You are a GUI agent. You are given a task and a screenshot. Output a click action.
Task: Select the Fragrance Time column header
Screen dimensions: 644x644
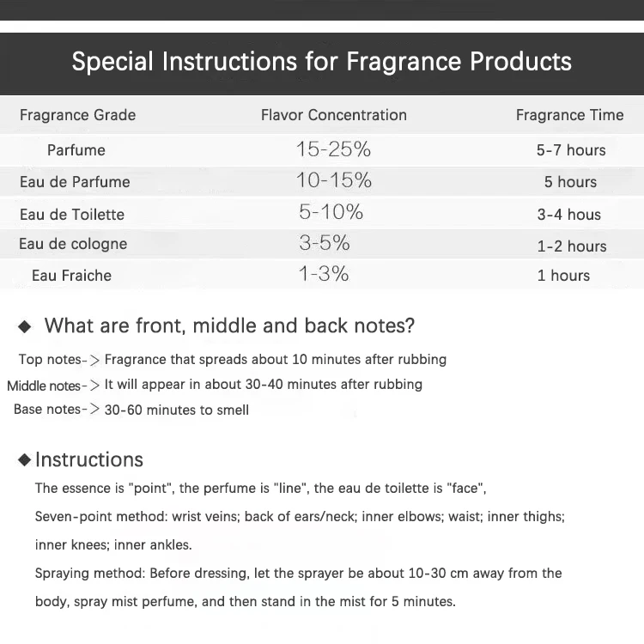[569, 115]
